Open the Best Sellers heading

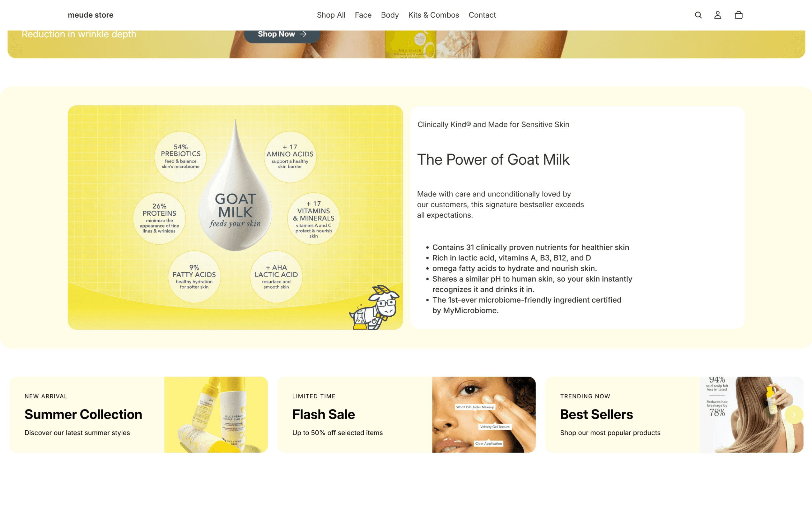click(x=596, y=415)
